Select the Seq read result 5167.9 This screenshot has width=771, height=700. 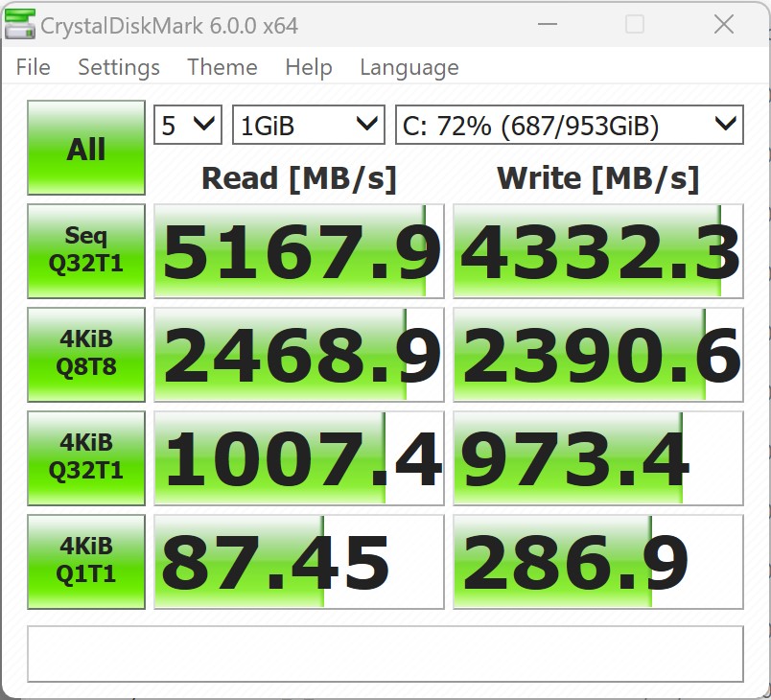pyautogui.click(x=299, y=250)
